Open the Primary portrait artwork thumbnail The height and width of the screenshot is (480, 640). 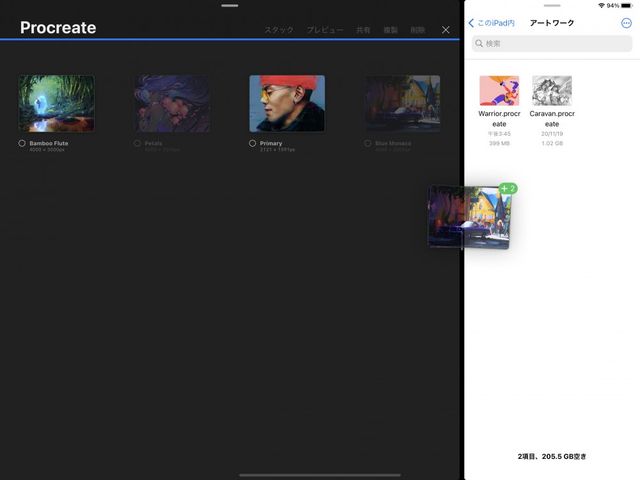point(287,103)
